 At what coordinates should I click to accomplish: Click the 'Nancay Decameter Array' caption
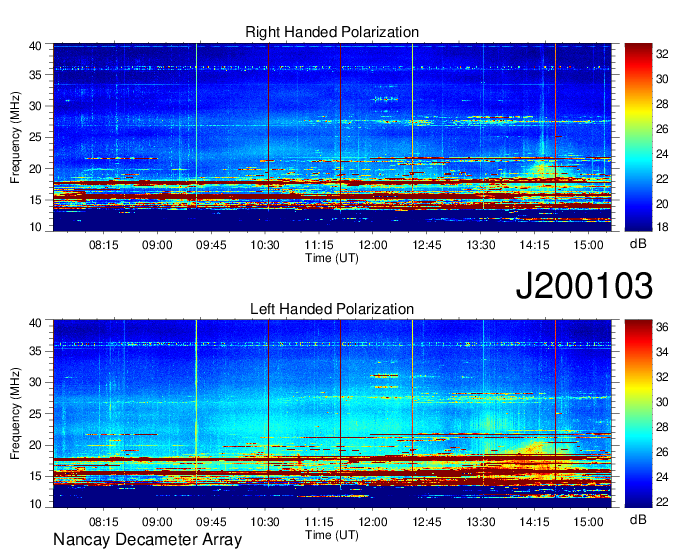(147, 540)
